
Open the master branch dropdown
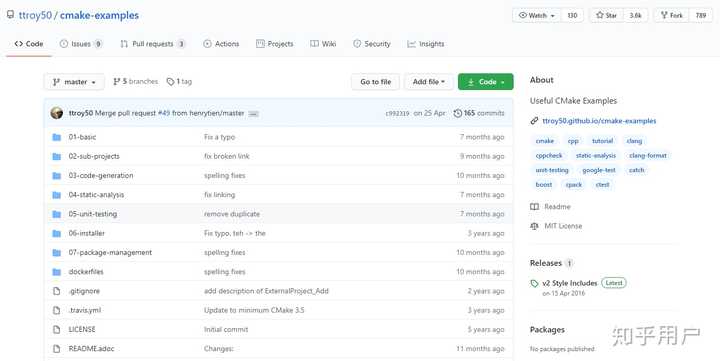[74, 82]
